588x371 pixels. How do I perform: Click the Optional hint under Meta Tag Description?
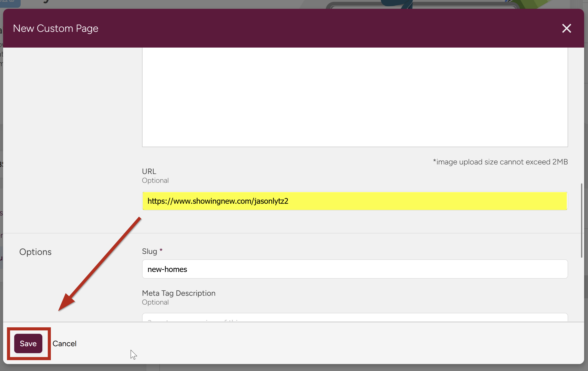[x=155, y=302]
